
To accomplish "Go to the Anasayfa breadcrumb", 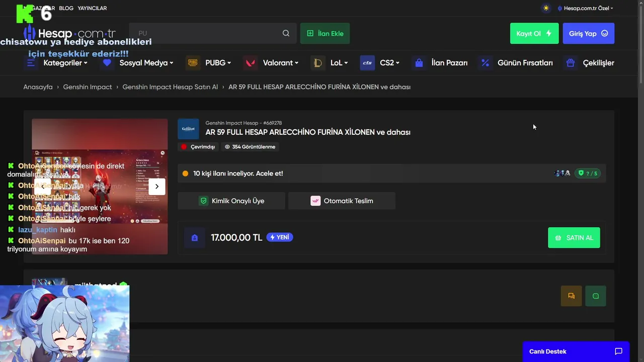I will click(38, 87).
